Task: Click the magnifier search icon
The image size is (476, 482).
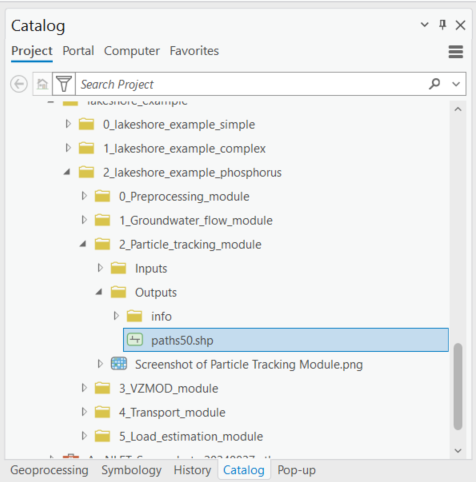Action: pos(435,84)
